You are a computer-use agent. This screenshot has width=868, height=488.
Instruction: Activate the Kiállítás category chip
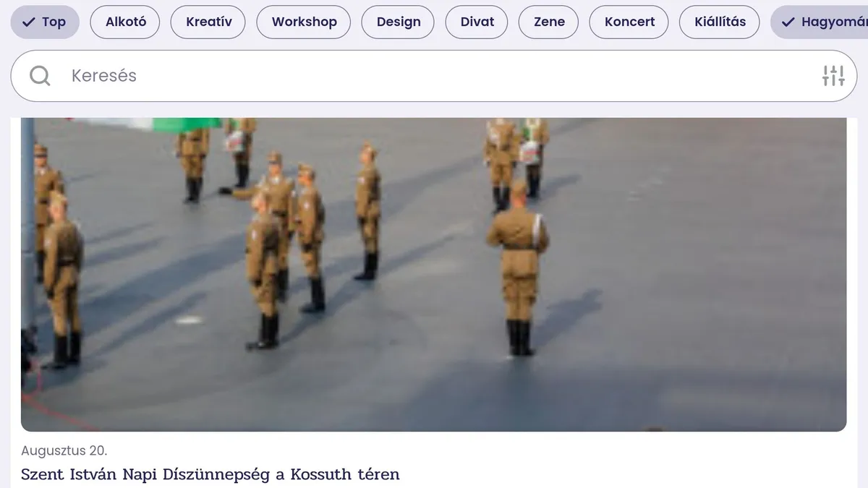point(720,22)
